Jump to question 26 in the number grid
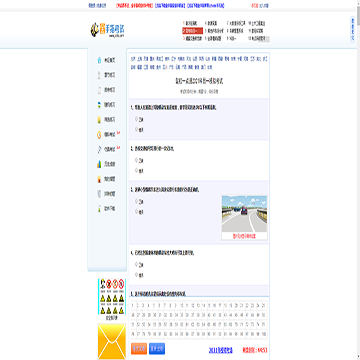Viewport: 360px width, 360px height. [134, 315]
